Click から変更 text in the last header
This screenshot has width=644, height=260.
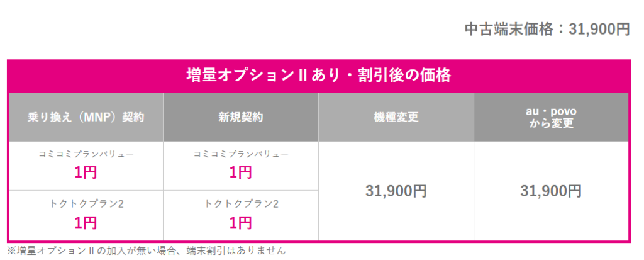552,123
